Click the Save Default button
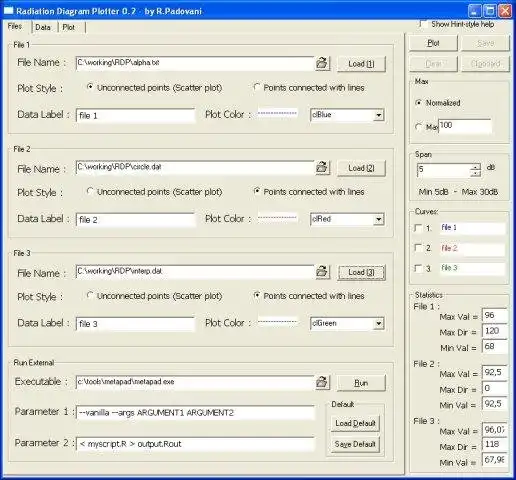Screen dimensions: 516x480 (x=355, y=444)
